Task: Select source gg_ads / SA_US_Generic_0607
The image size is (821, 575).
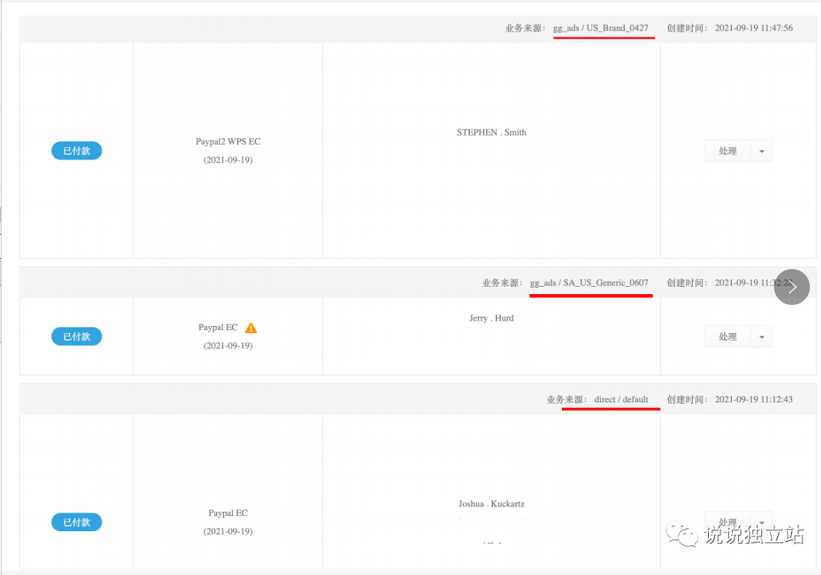Action: pyautogui.click(x=589, y=283)
